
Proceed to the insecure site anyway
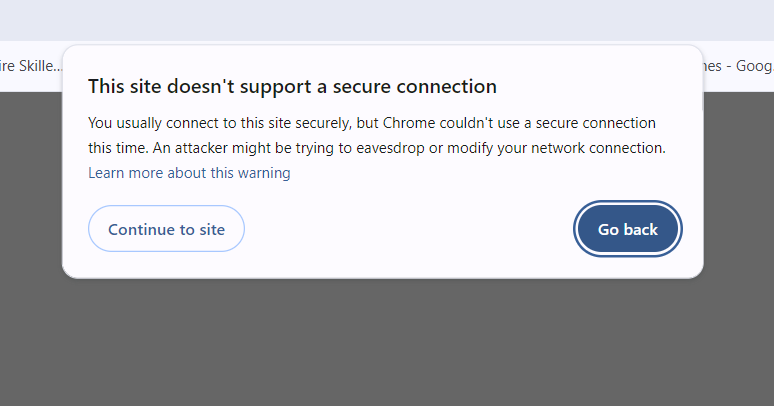pos(166,229)
